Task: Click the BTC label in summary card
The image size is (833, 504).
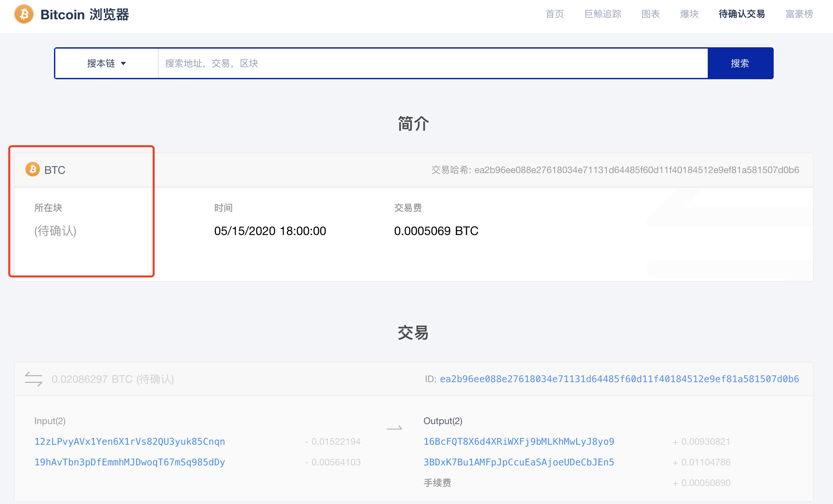Action: [x=55, y=170]
